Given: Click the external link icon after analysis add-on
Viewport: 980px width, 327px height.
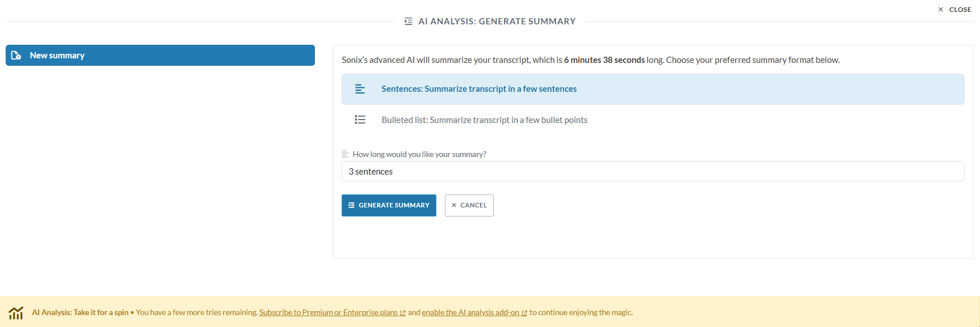Looking at the screenshot, I should [x=524, y=313].
